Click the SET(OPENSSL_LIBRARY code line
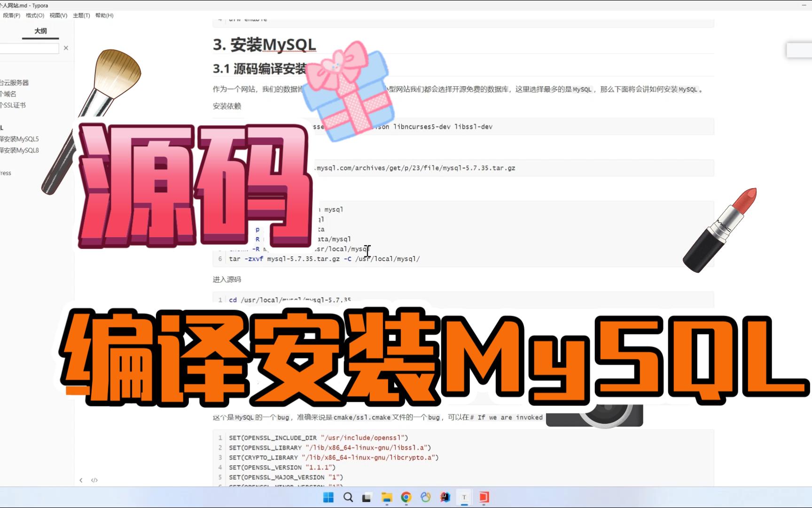This screenshot has height=508, width=812. click(330, 447)
